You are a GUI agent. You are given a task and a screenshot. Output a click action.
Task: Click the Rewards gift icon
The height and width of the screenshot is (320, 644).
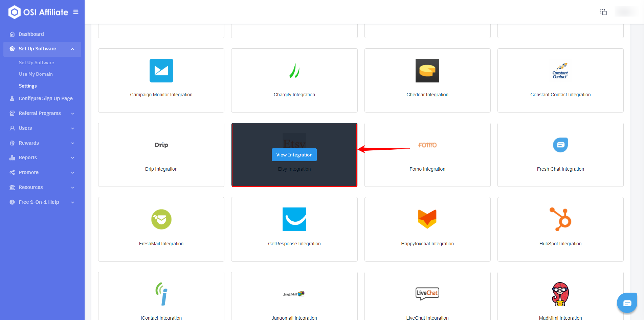tap(12, 143)
